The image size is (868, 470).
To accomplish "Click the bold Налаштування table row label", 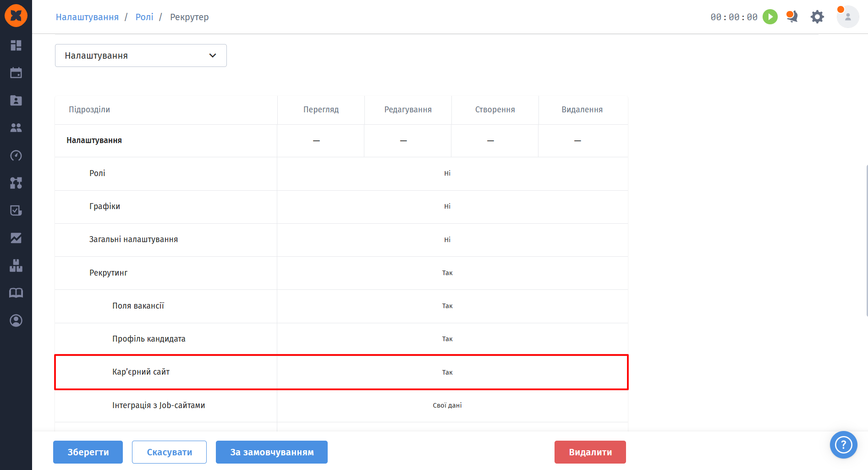I will pyautogui.click(x=94, y=140).
